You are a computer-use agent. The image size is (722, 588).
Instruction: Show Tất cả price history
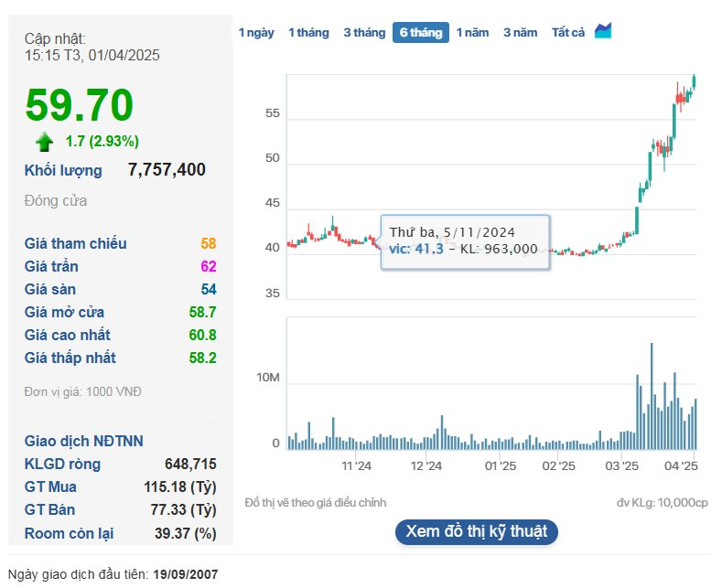tap(567, 33)
